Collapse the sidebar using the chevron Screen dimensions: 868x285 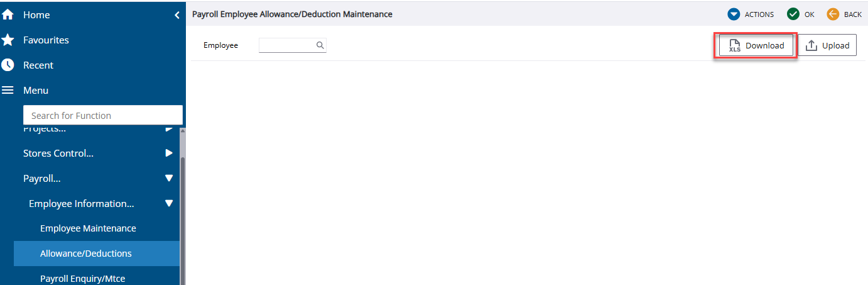[177, 15]
